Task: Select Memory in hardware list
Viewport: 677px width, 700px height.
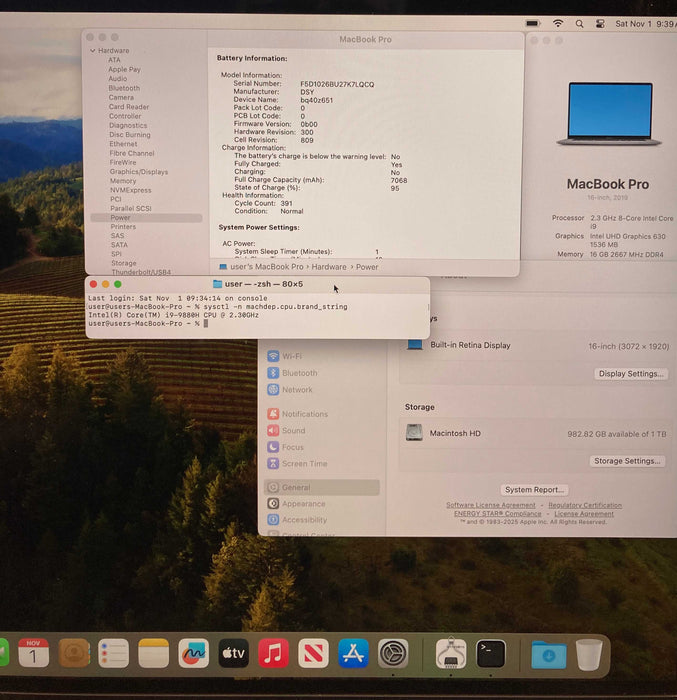Action: click(x=123, y=181)
